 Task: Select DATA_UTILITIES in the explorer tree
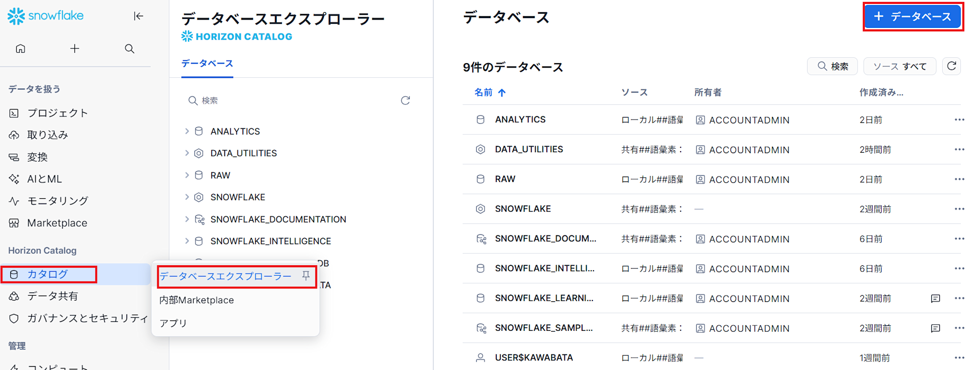tap(244, 153)
